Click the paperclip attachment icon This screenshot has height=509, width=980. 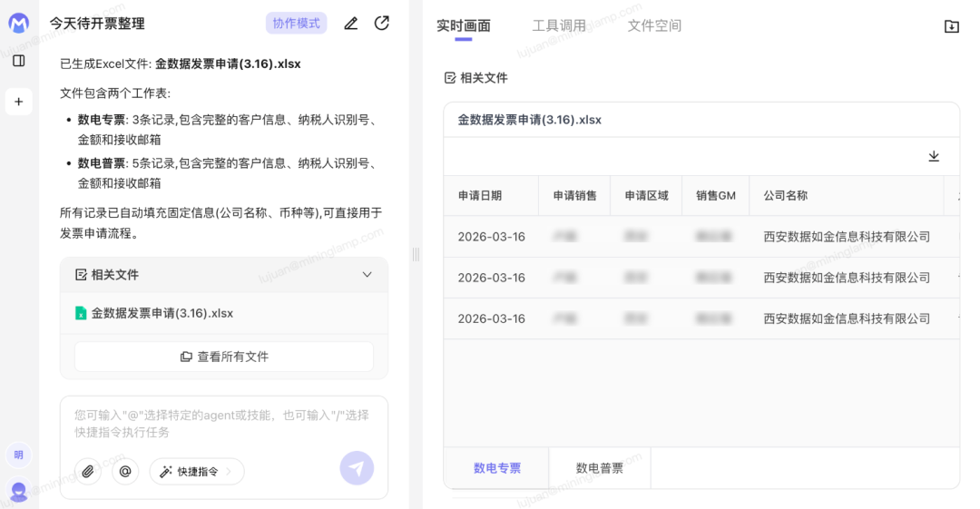(88, 471)
